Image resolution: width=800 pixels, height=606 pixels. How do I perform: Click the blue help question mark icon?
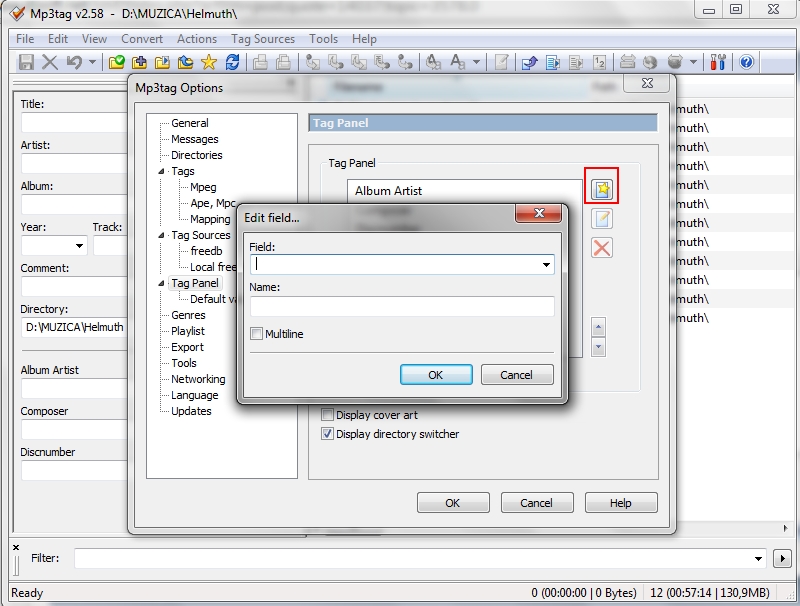pyautogui.click(x=746, y=62)
